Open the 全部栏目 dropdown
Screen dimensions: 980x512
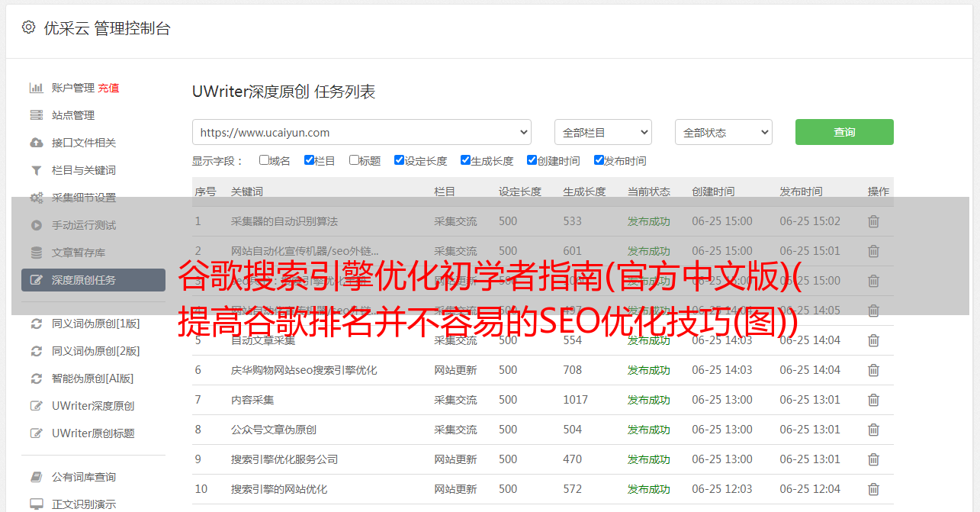(x=603, y=132)
